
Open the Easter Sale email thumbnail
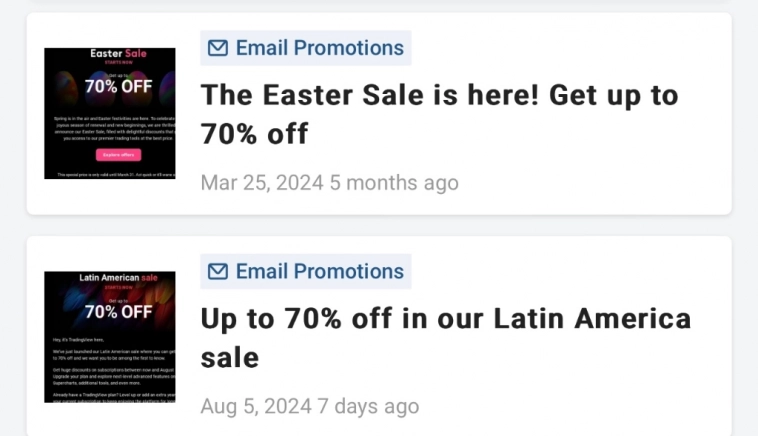110,113
